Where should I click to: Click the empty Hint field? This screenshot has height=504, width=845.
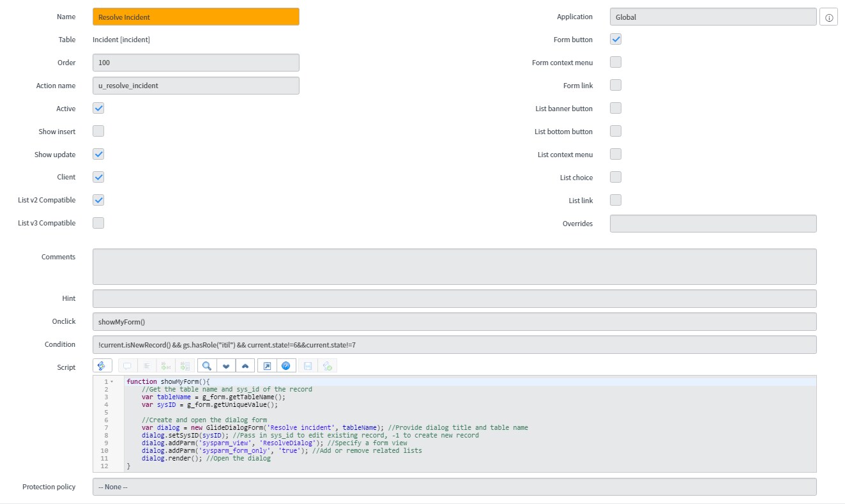click(x=455, y=298)
